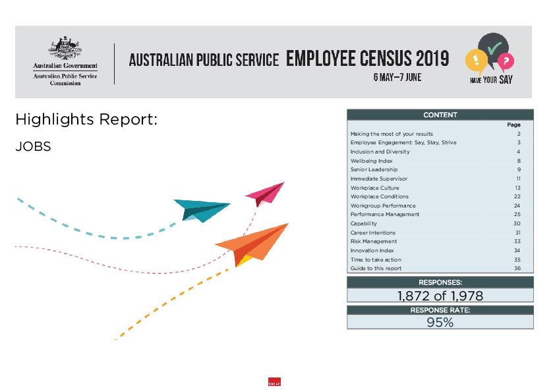The height and width of the screenshot is (392, 555).
Task: Click 'EMPLOYEE CENSUS 2019' banner heading
Action: point(367,59)
